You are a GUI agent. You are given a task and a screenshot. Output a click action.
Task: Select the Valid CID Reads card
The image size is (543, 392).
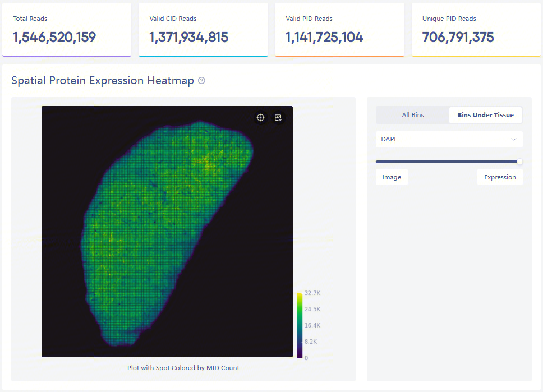[x=203, y=29]
